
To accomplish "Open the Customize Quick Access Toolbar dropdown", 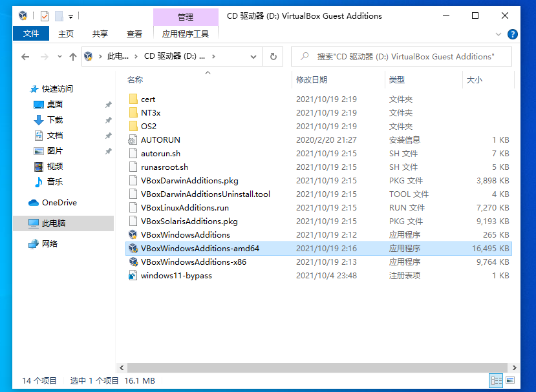I will point(70,16).
